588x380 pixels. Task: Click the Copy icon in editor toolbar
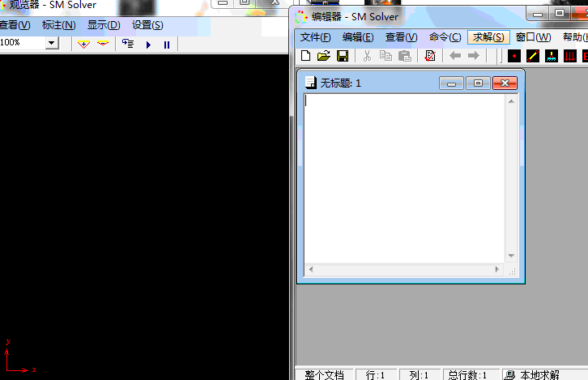(x=386, y=56)
